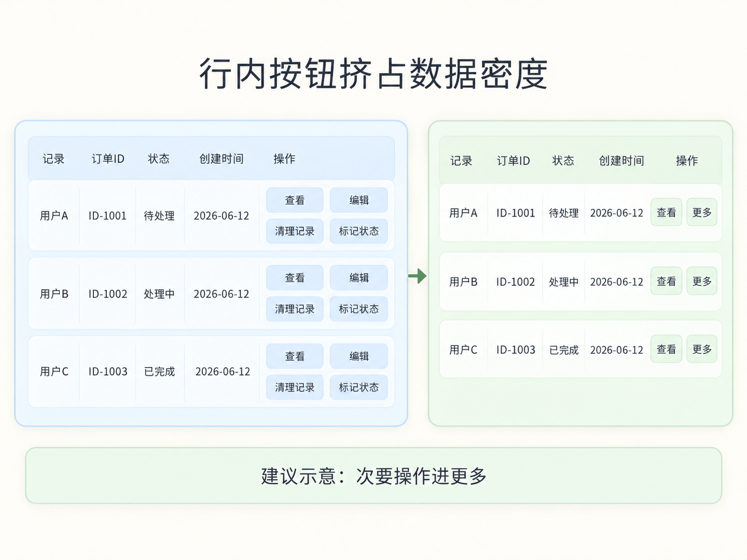Open 更多 for 用户C in the green table
Image resolution: width=747 pixels, height=560 pixels.
tap(702, 349)
